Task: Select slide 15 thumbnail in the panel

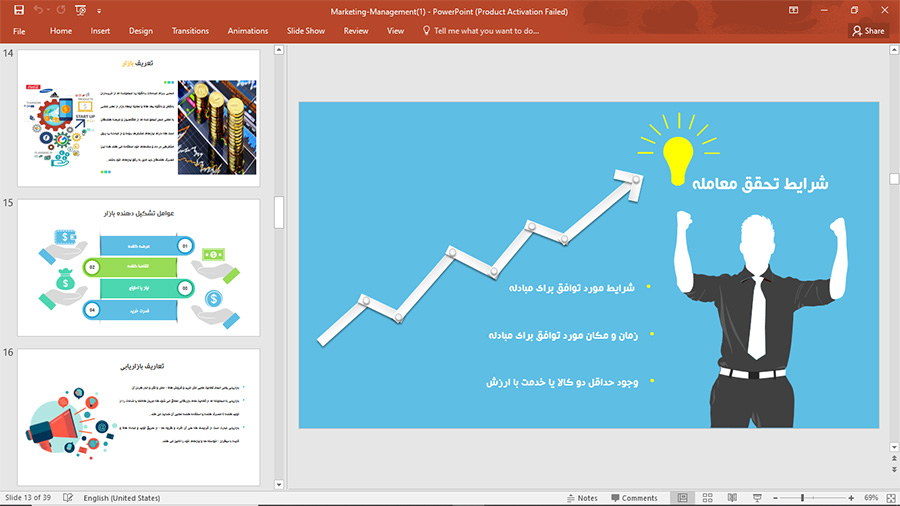Action: click(x=138, y=267)
